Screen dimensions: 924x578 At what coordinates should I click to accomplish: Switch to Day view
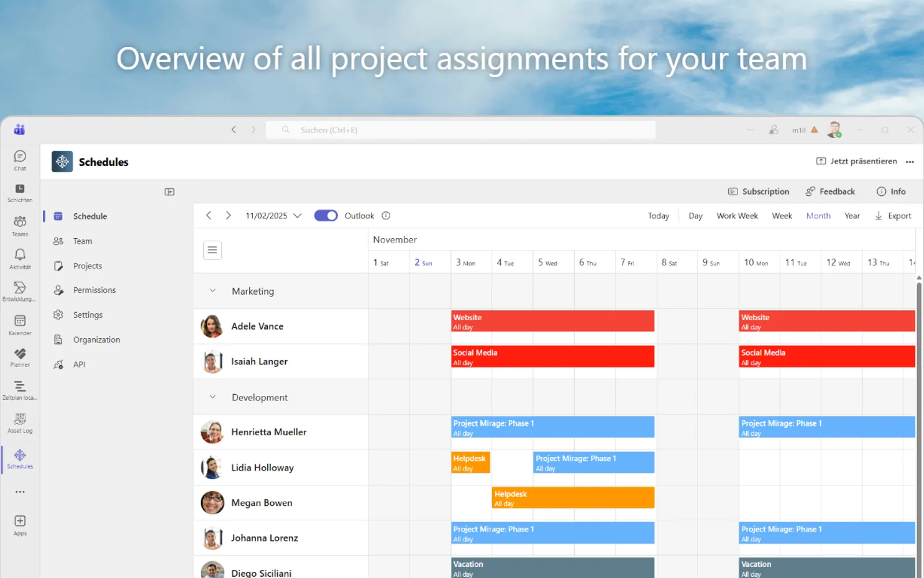click(x=695, y=216)
